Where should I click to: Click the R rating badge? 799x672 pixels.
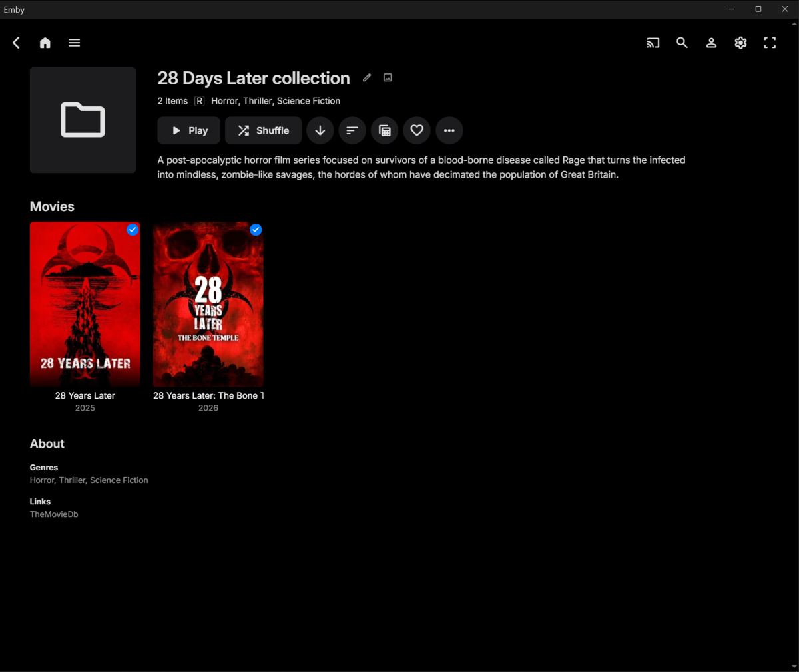pos(200,101)
